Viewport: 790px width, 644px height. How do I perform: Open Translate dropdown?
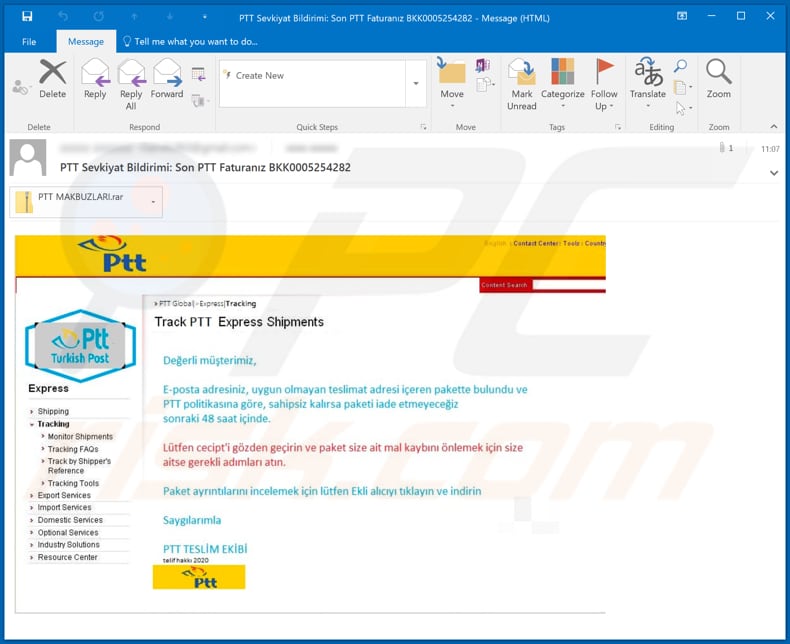point(648,85)
